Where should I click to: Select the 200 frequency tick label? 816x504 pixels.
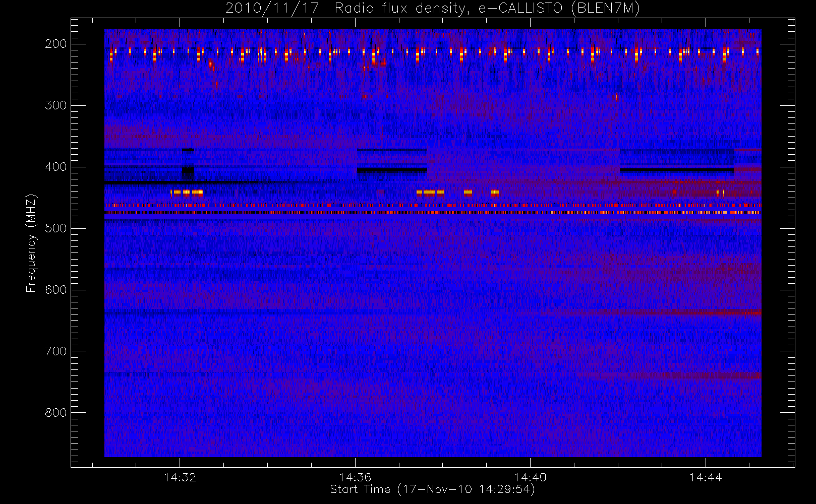click(56, 44)
